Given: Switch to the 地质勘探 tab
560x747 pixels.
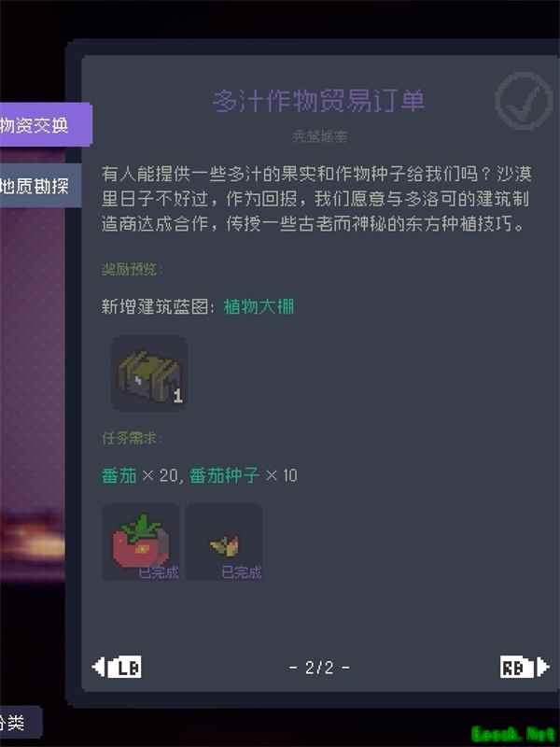Looking at the screenshot, I should [x=41, y=185].
